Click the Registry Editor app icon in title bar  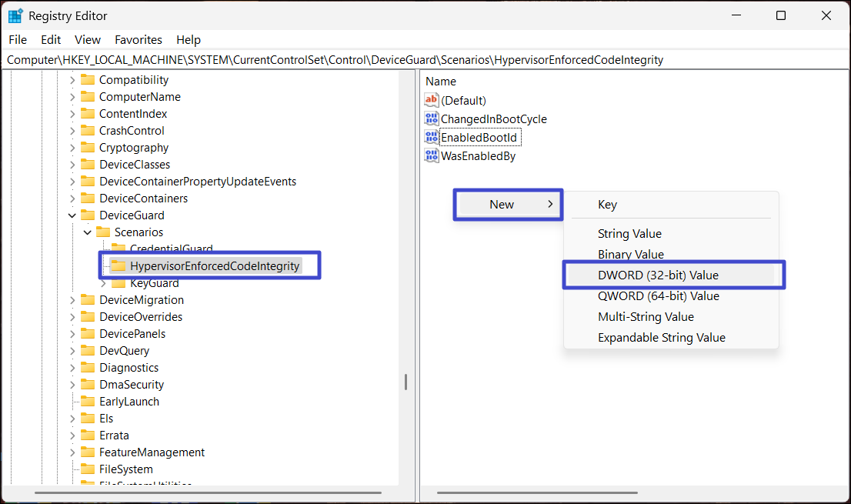point(15,15)
